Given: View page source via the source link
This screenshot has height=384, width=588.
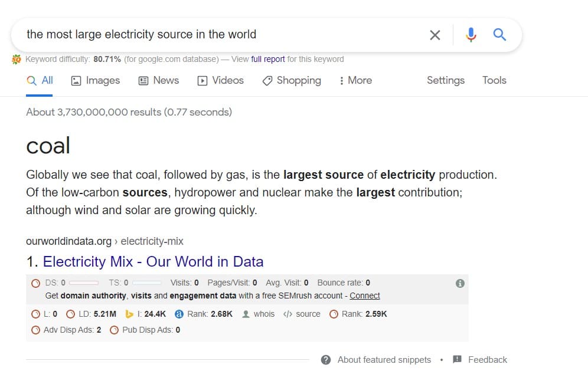Looking at the screenshot, I should (308, 314).
